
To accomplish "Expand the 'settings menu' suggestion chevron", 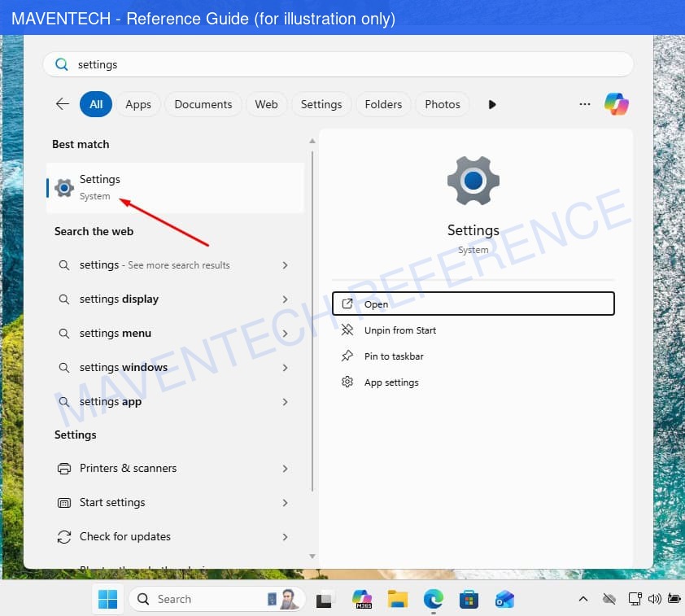I will [285, 334].
